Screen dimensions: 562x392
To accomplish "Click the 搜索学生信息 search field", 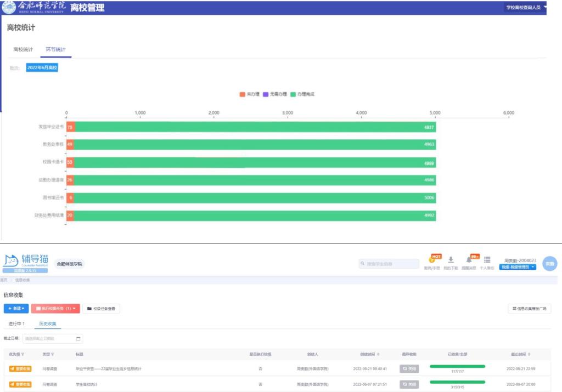I will coord(389,264).
